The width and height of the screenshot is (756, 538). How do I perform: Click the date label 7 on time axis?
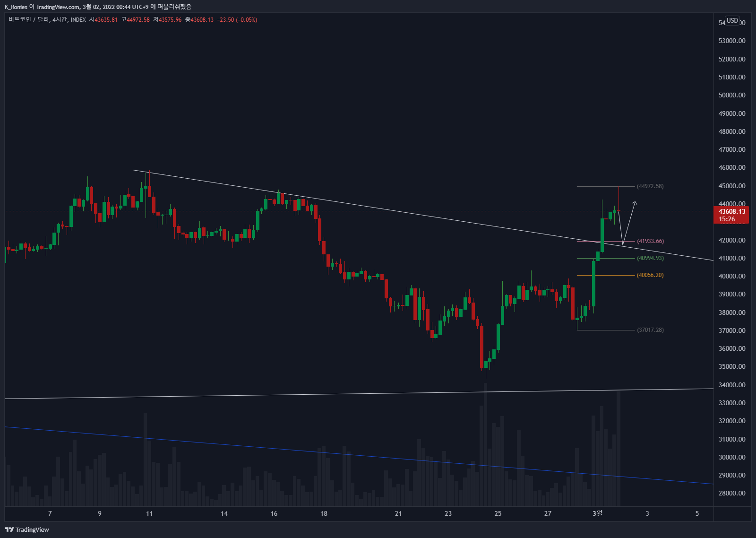point(50,513)
